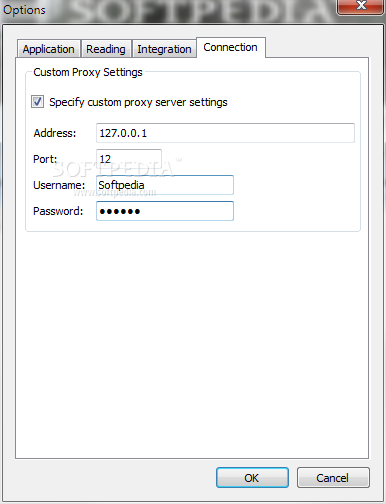Viewport: 386px width, 504px height.
Task: Click the Options window title
Action: pyautogui.click(x=24, y=10)
